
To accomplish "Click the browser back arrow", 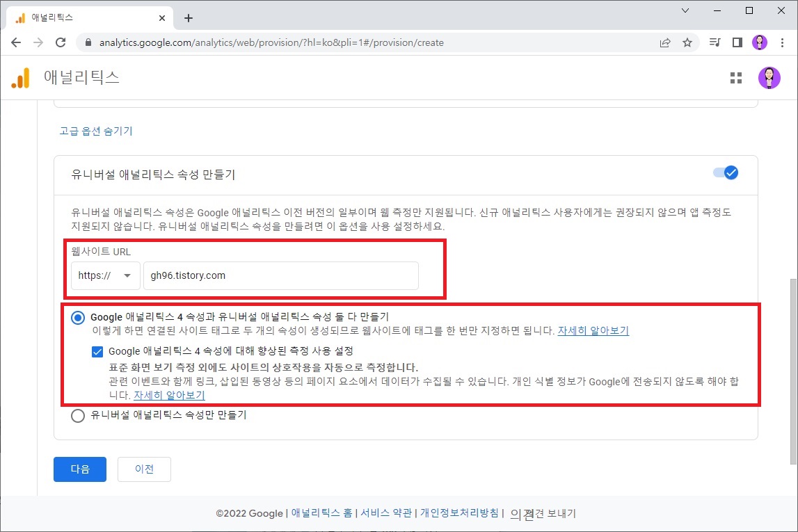I will (16, 42).
